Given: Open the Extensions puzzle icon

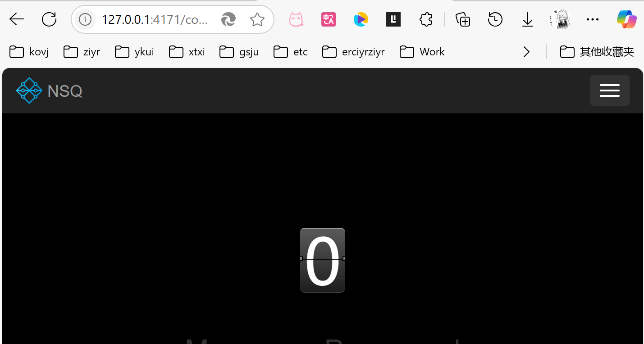Looking at the screenshot, I should 426,19.
